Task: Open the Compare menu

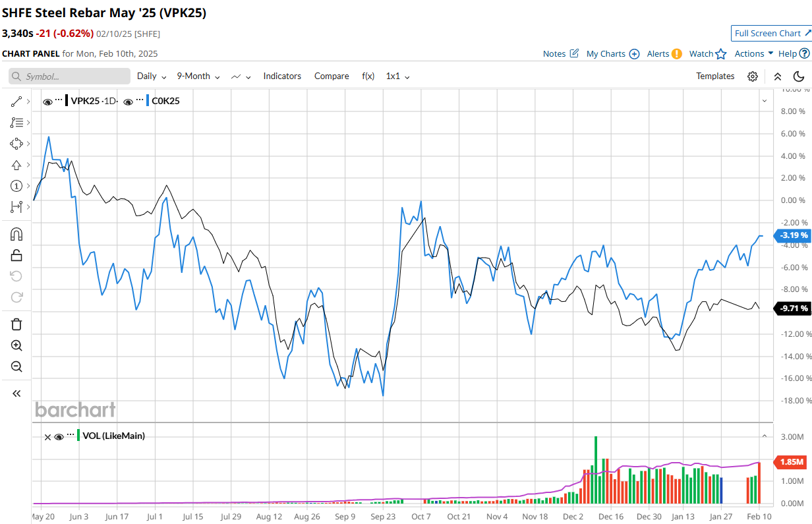Action: (332, 76)
